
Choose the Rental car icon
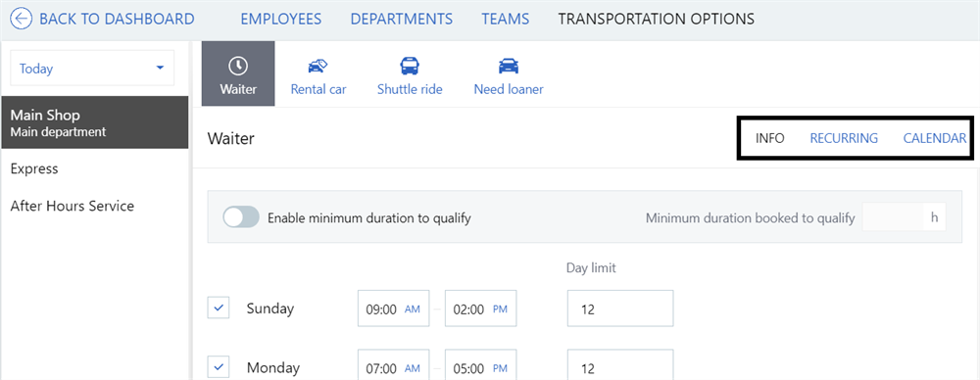click(x=318, y=66)
